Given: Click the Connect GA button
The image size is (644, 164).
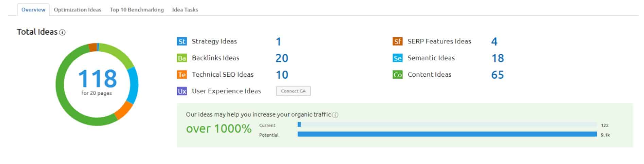Looking at the screenshot, I should (293, 91).
